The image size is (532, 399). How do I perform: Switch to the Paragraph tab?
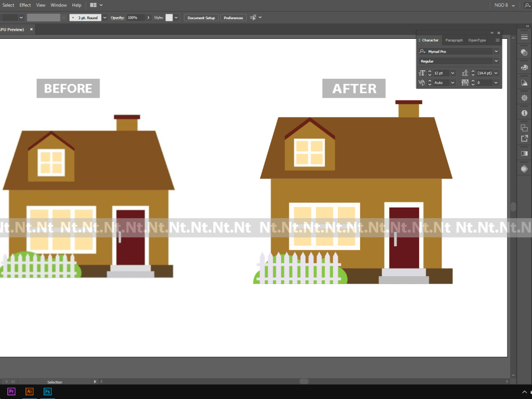coord(454,40)
